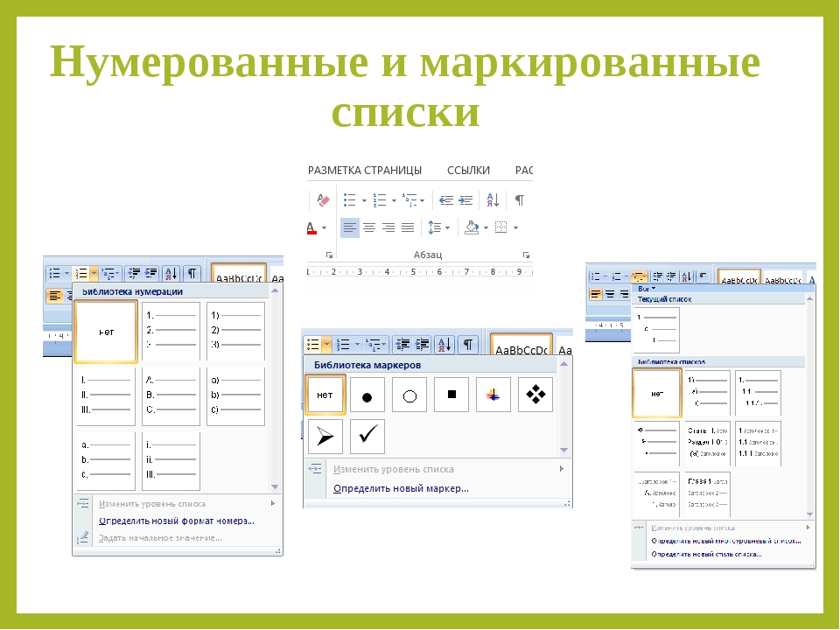This screenshot has height=630, width=840.
Task: Choose the lowercase 'a. b. c.' numbering format
Action: (106, 461)
